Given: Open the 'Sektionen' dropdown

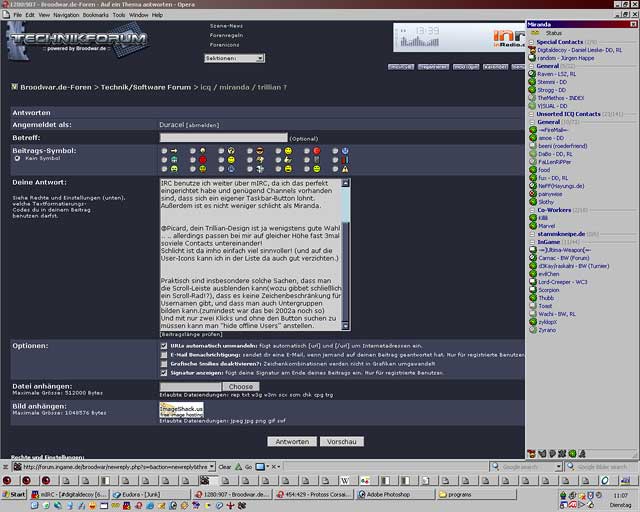Looking at the screenshot, I should [234, 58].
